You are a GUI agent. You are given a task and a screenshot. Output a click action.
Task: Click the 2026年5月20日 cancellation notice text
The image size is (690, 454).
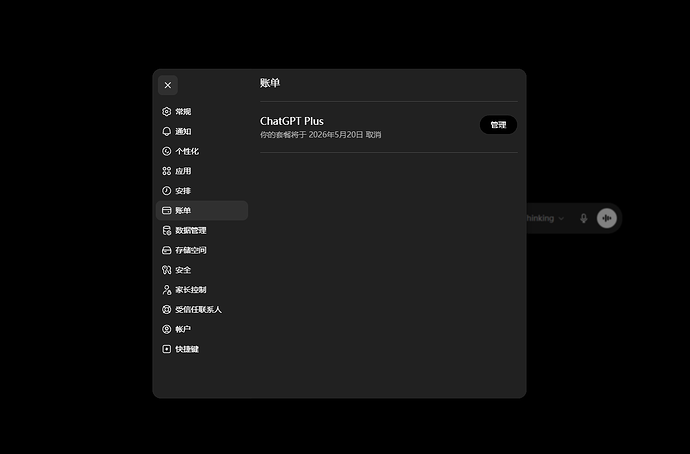tap(321, 135)
